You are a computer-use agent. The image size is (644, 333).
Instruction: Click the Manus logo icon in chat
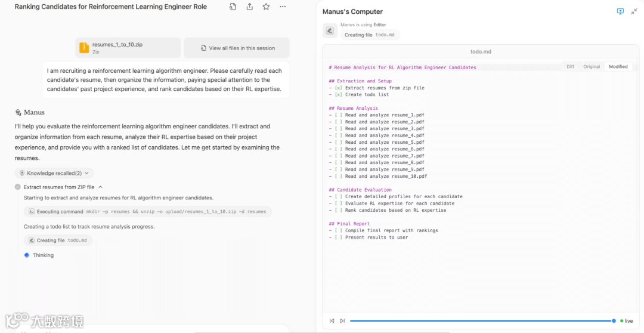18,112
